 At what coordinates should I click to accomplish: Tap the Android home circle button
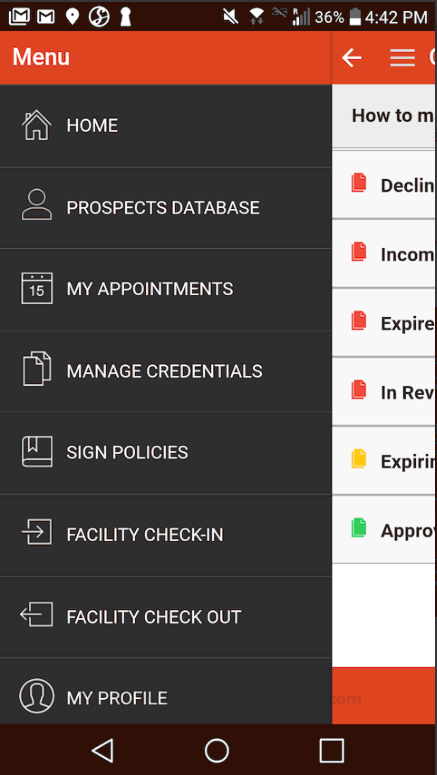point(217,751)
